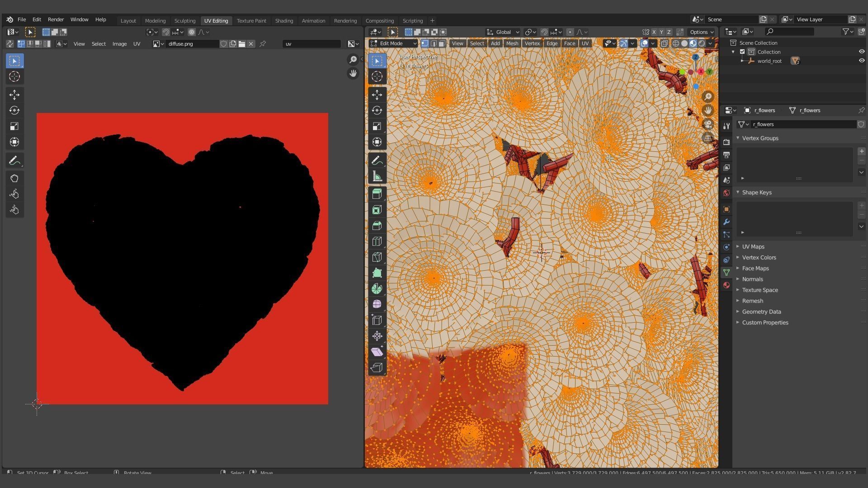This screenshot has height=488, width=868.
Task: Select the UV Grab sculpt tool
Action: [x=14, y=178]
